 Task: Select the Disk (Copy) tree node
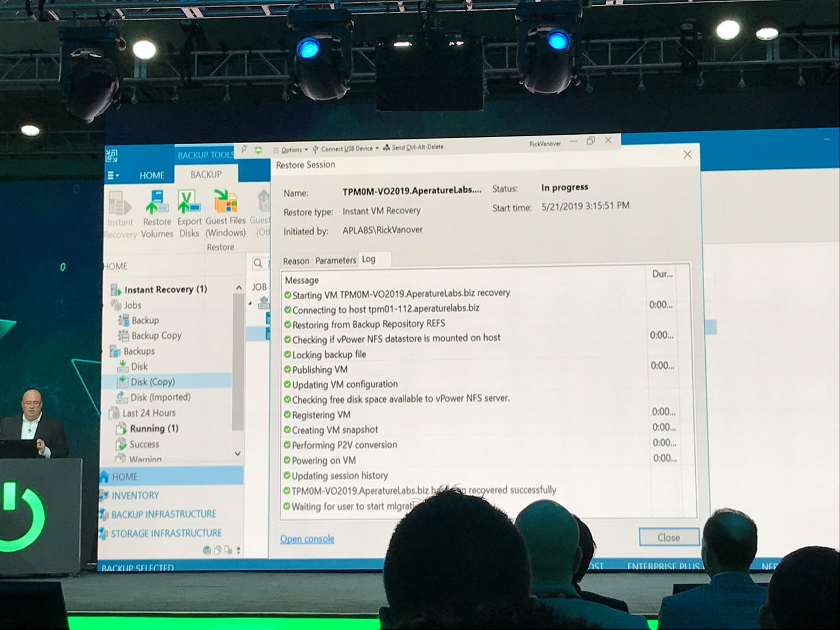pos(152,381)
